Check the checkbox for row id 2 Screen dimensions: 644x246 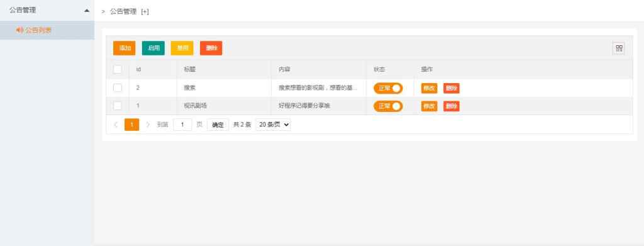[118, 88]
